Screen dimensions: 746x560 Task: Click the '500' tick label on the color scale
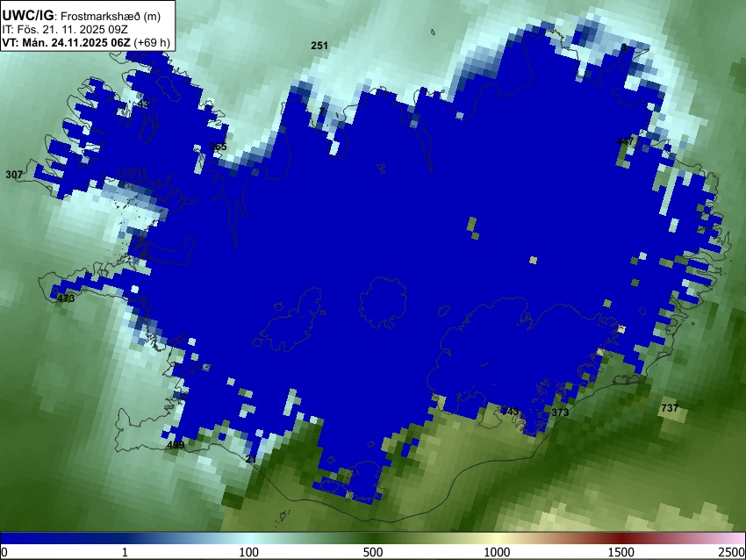coord(373,552)
